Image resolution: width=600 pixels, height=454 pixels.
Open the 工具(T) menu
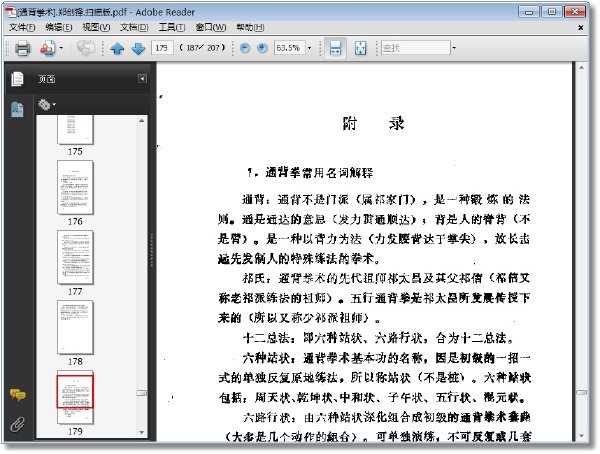(x=172, y=28)
